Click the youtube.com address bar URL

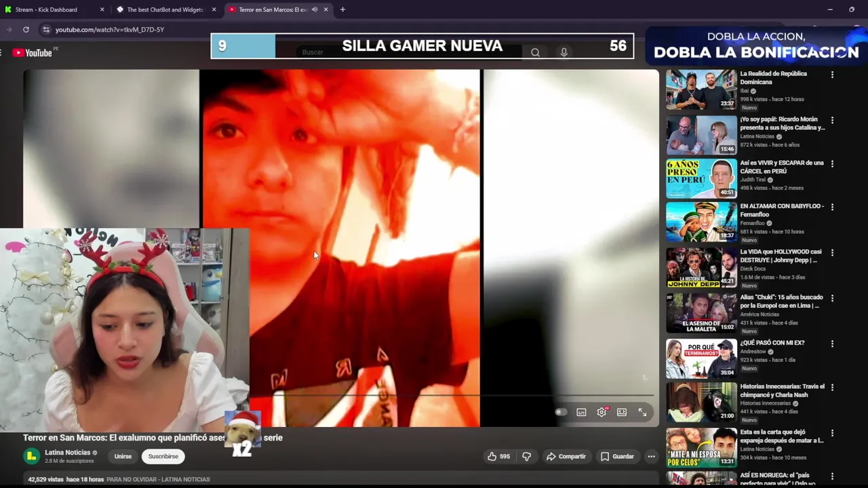pyautogui.click(x=110, y=30)
